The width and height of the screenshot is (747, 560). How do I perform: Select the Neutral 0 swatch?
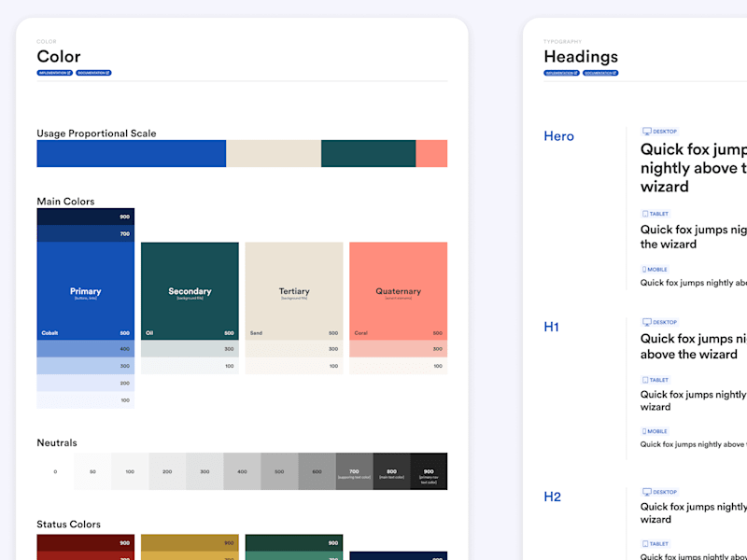[55, 471]
